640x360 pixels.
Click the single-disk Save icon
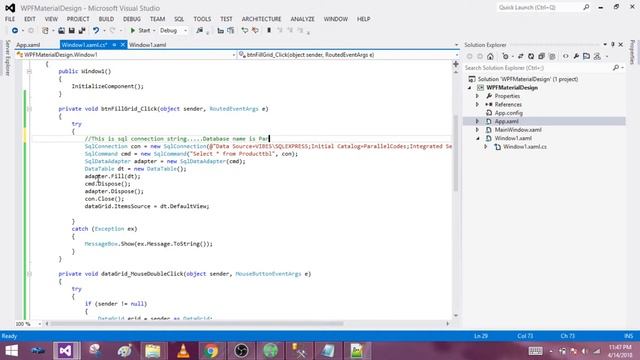pos(71,31)
